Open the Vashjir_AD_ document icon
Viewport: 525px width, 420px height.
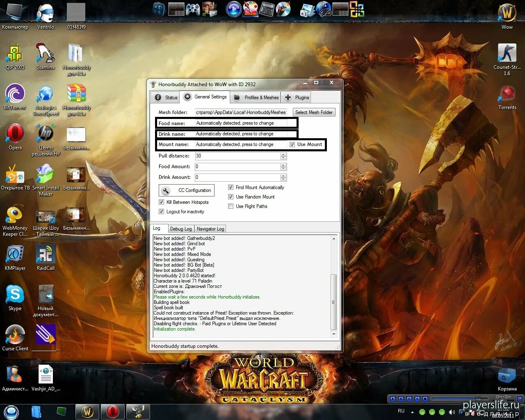(46, 378)
